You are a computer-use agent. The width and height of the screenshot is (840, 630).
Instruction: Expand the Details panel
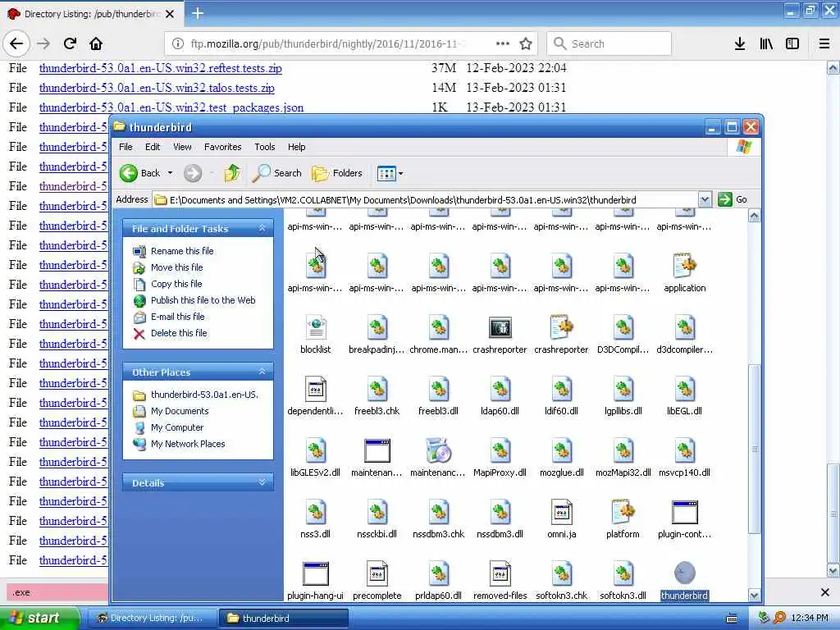click(x=262, y=482)
